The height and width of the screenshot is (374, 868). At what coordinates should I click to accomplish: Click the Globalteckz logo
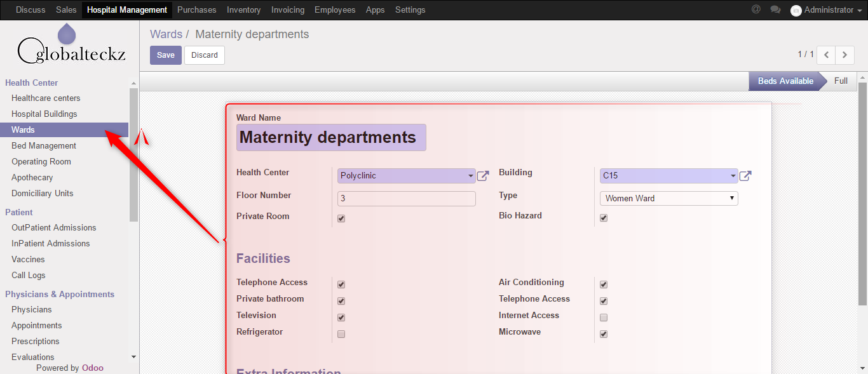(x=70, y=46)
